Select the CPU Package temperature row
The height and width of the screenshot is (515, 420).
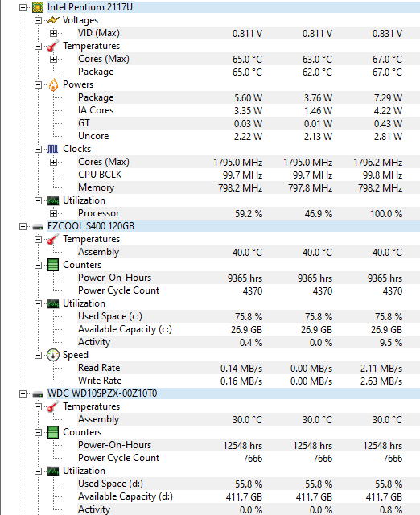click(x=249, y=72)
